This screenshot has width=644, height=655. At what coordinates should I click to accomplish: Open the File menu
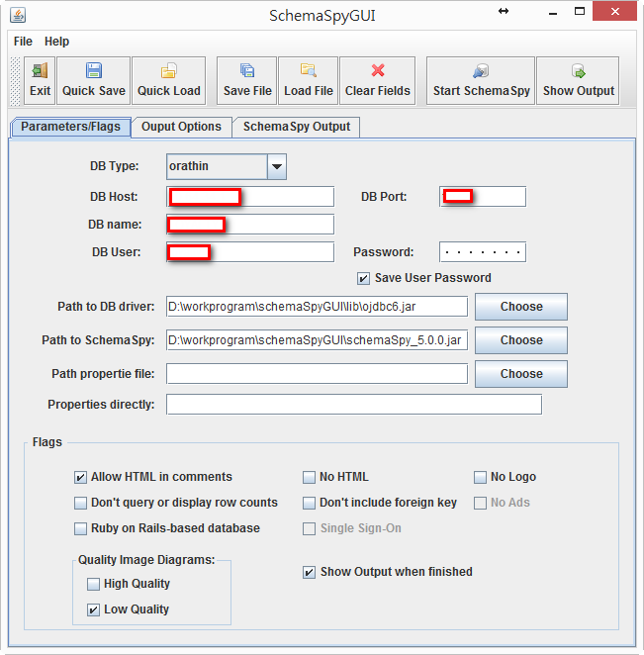(x=23, y=42)
